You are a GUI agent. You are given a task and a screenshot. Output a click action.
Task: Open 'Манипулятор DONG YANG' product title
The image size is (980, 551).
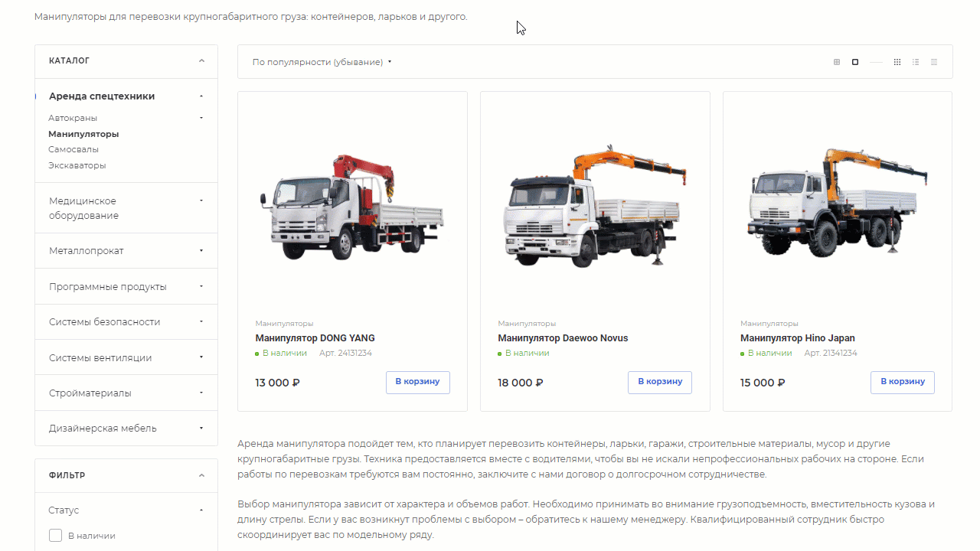tap(315, 338)
